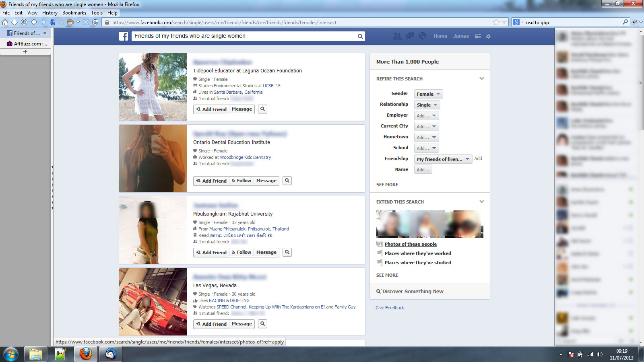The width and height of the screenshot is (644, 362).
Task: Open the Edit menu
Action: 19,13
